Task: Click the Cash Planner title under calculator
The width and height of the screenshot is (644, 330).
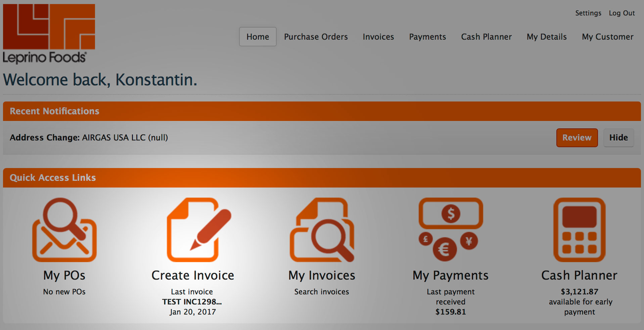Action: coord(579,276)
